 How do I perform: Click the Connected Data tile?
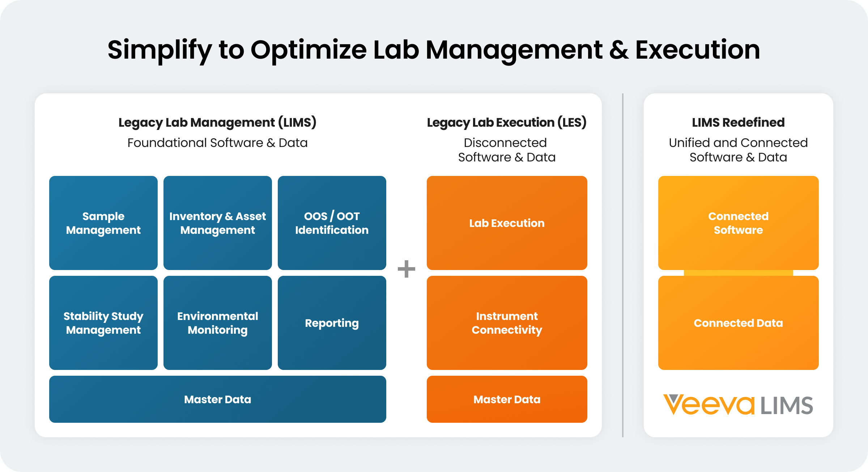738,323
